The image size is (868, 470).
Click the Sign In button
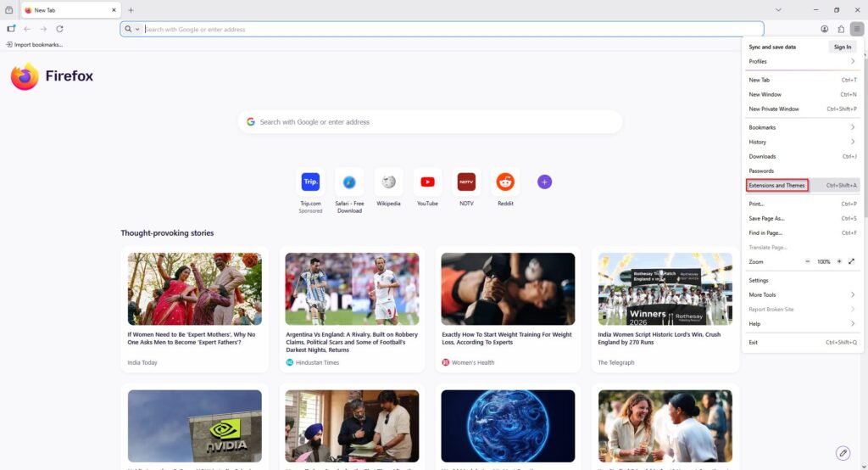pos(842,48)
